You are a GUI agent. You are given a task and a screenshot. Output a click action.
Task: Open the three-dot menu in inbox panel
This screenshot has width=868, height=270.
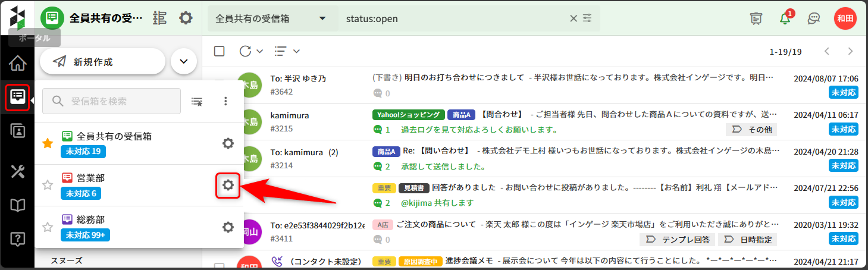(225, 101)
